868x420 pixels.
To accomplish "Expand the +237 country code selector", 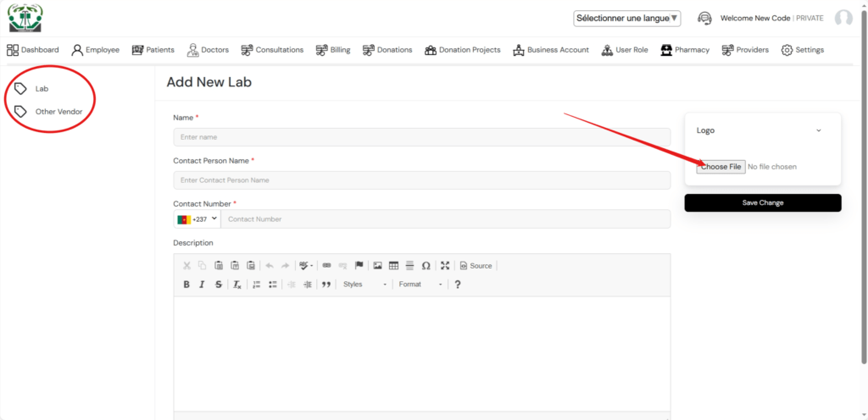I will pos(197,219).
